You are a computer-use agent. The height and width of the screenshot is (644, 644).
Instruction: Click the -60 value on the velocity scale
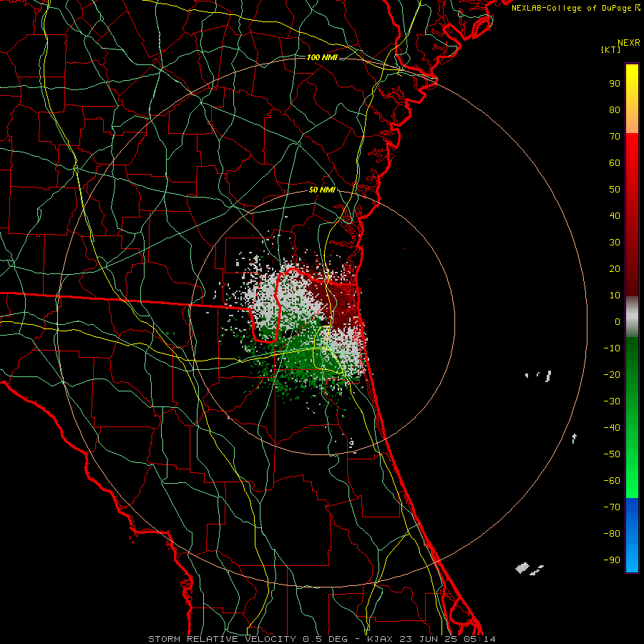pyautogui.click(x=612, y=481)
